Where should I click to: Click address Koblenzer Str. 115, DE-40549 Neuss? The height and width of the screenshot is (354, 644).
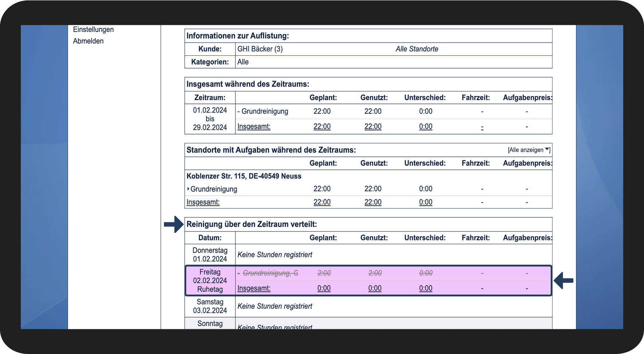[x=244, y=176]
